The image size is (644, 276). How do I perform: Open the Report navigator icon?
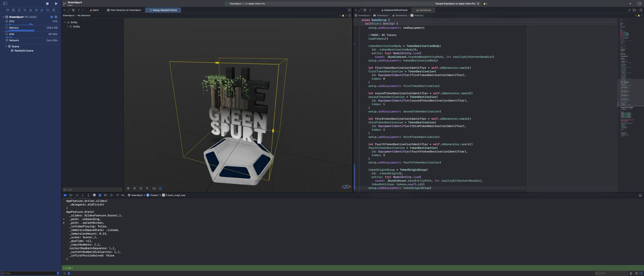pyautogui.click(x=54, y=10)
